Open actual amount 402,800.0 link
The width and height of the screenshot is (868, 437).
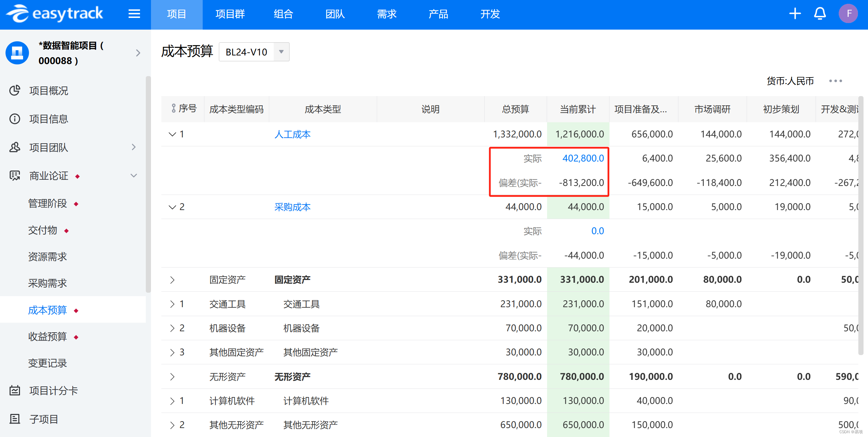coord(583,158)
